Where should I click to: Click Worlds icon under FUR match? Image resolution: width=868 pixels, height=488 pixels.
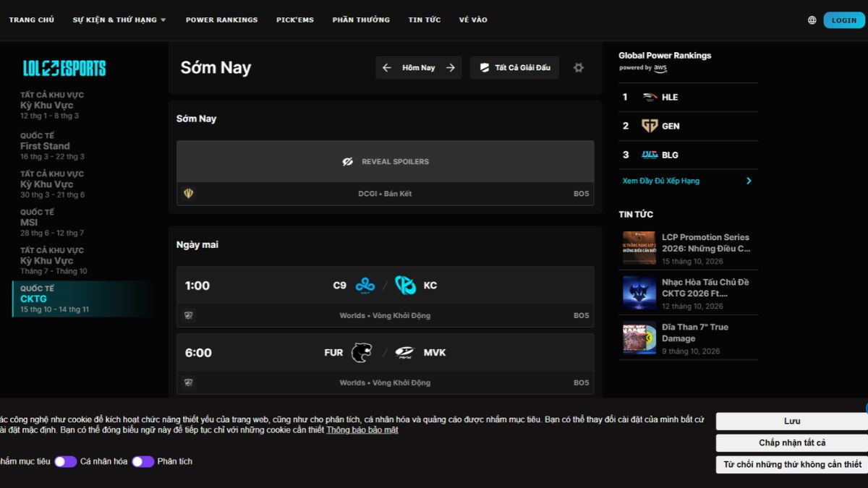[189, 382]
